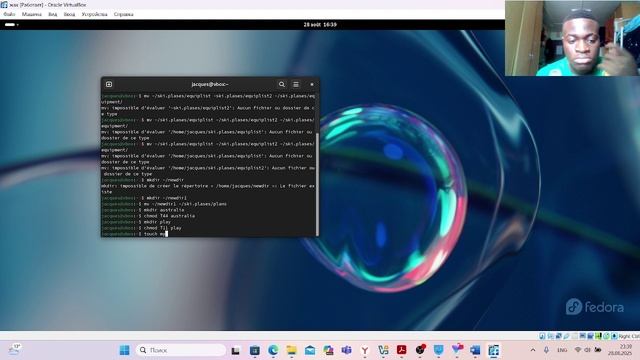Click the Right Ctrl host key indicator
Image resolution: width=640 pixels, height=360 pixels.
(x=628, y=336)
